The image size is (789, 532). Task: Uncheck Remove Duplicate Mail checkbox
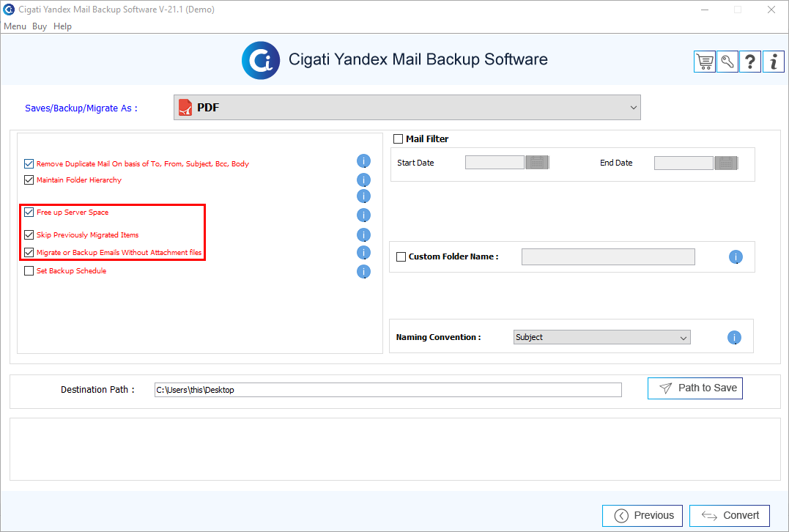29,163
